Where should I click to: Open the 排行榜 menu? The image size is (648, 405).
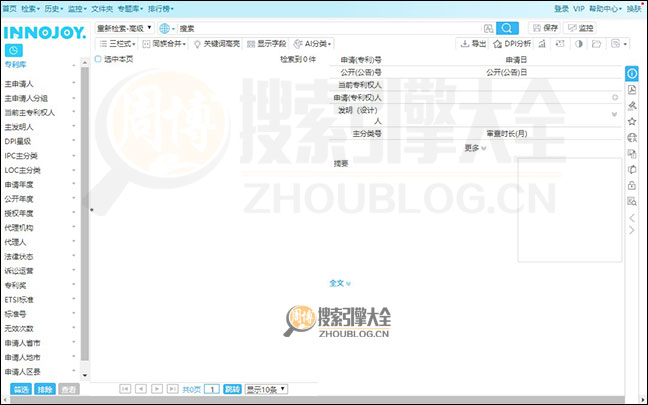pos(161,8)
